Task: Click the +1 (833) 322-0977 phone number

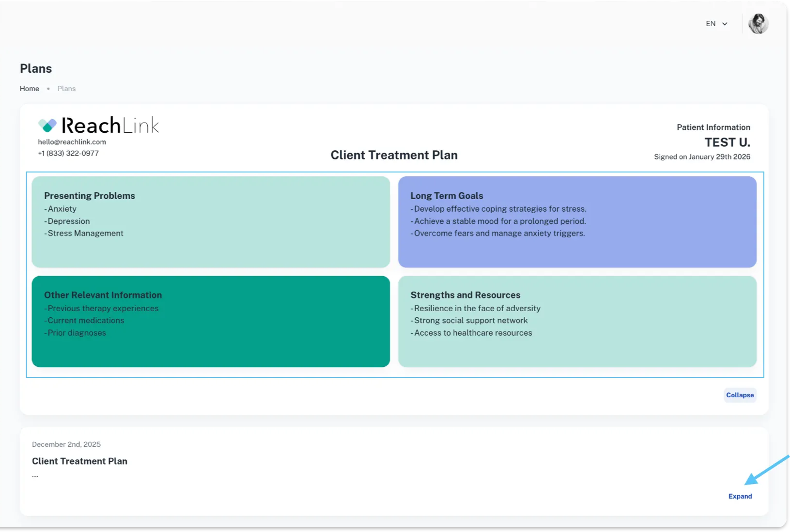Action: point(68,153)
